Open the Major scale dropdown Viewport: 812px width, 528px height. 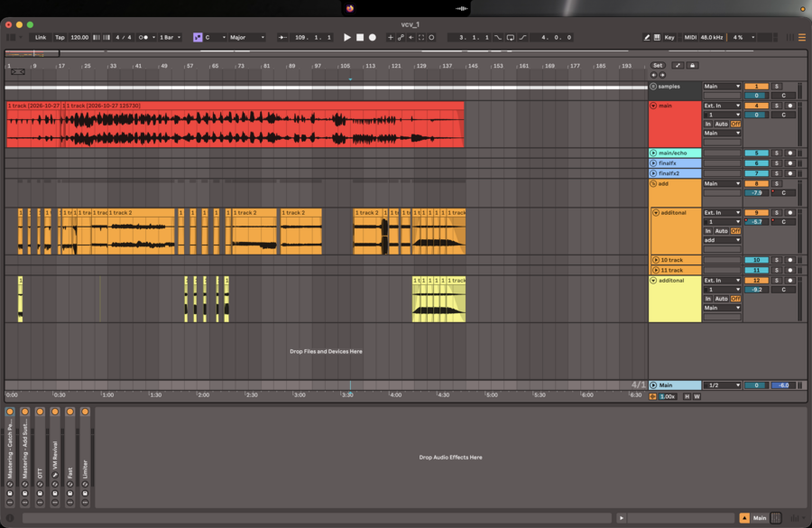click(247, 37)
